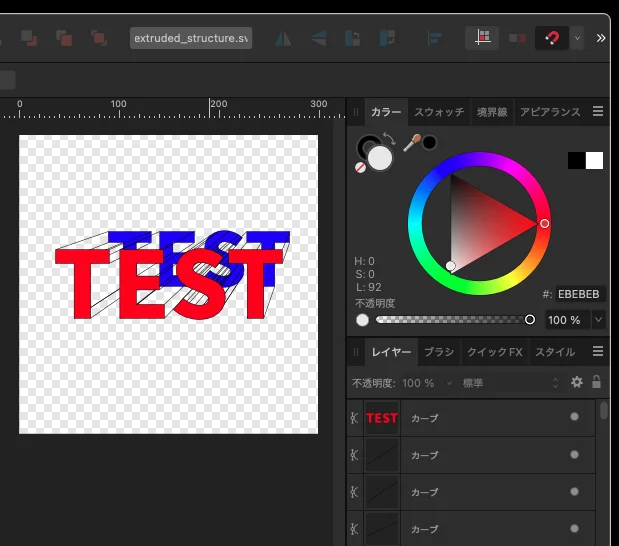Toggle move by whole pixels button
The height and width of the screenshot is (546, 619).
[517, 38]
